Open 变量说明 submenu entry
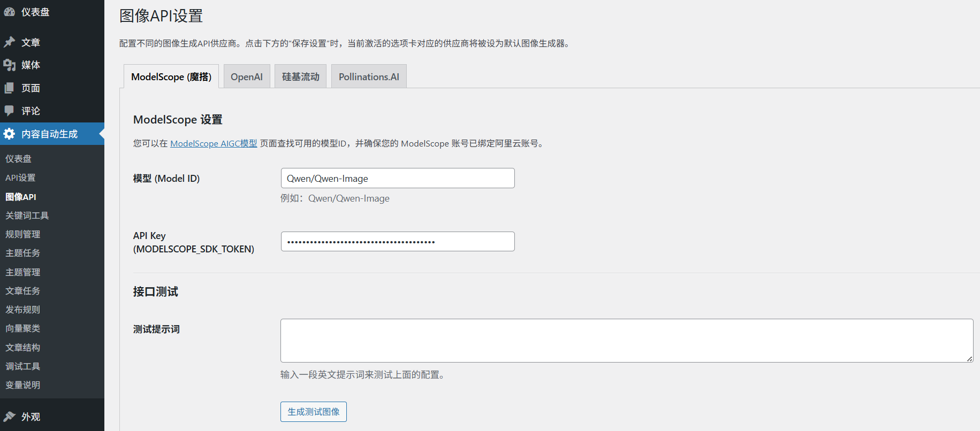 tap(23, 385)
